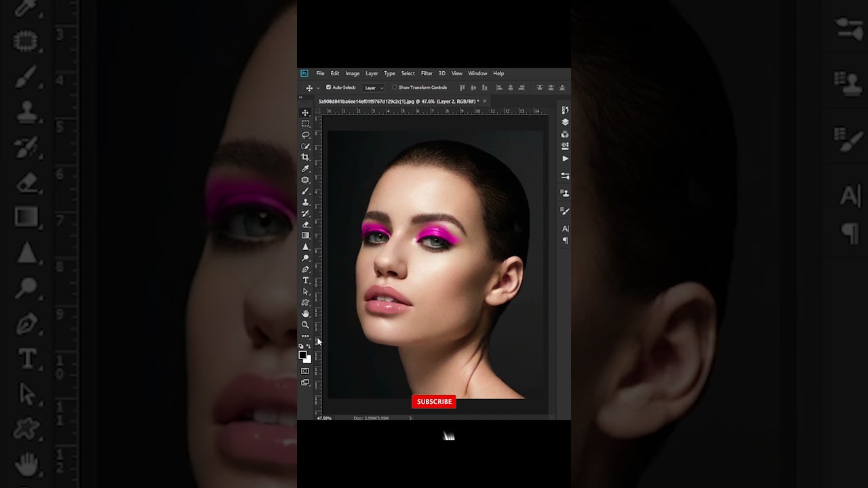This screenshot has width=868, height=488.
Task: Open the Adjustments sliders panel icon
Action: (x=565, y=176)
